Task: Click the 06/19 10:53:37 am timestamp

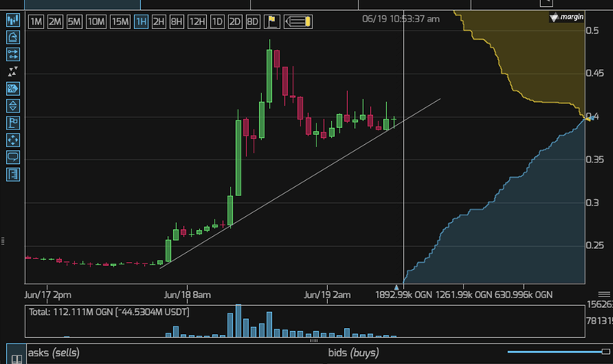Action: pyautogui.click(x=401, y=19)
